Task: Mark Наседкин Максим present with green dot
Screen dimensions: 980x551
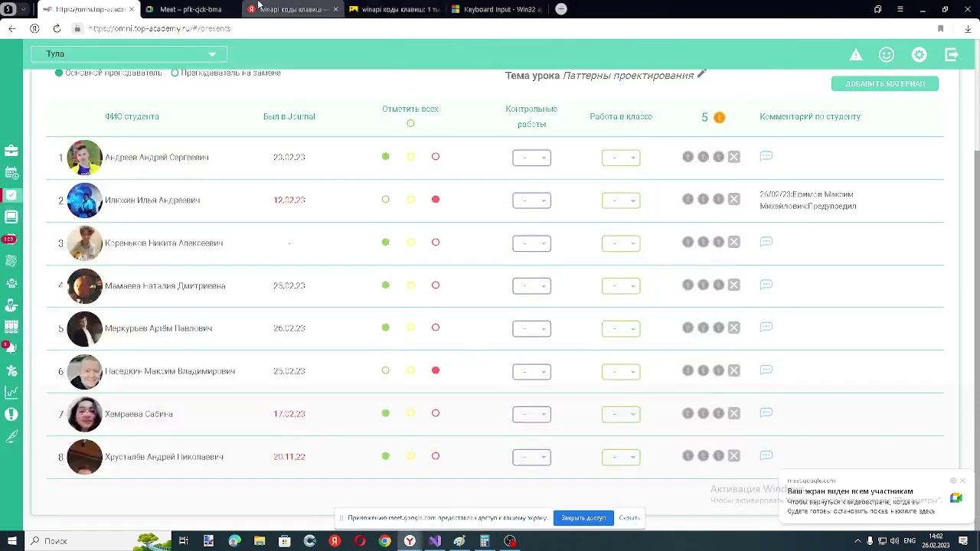Action: coord(386,370)
